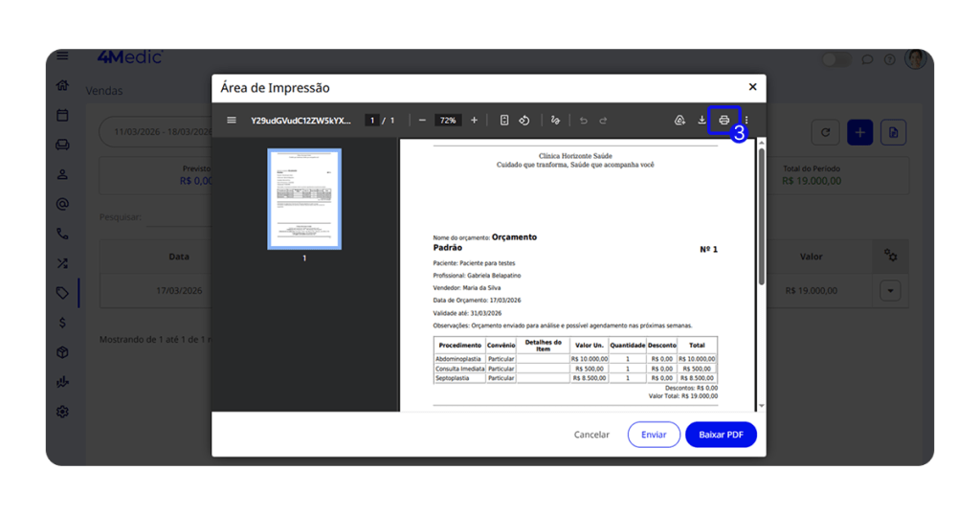
Task: Open the table column settings gears
Action: pos(890,256)
